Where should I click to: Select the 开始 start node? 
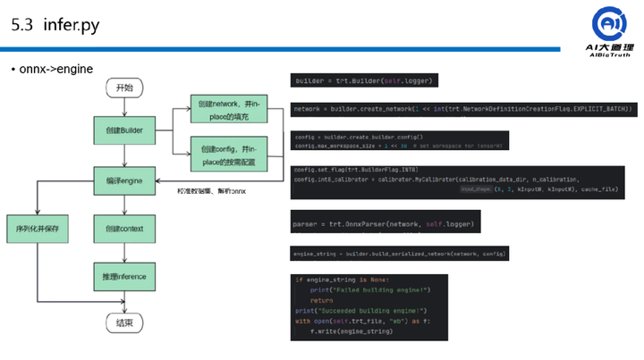pos(124,88)
